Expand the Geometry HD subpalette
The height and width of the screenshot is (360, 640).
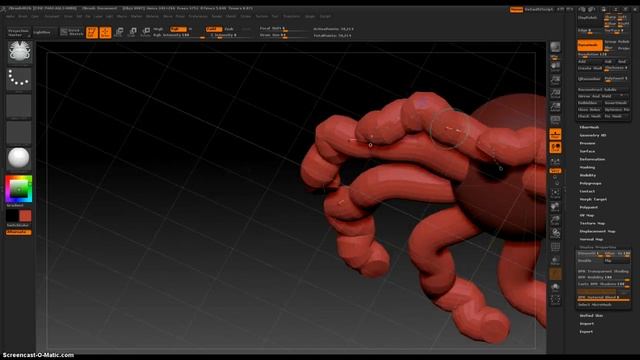click(593, 136)
